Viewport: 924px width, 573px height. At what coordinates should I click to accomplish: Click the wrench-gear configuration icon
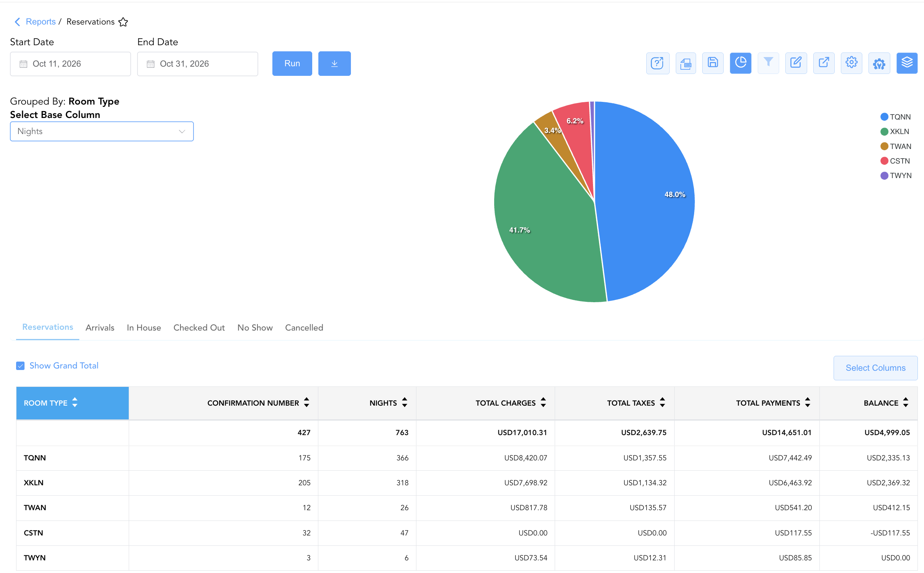[879, 63]
